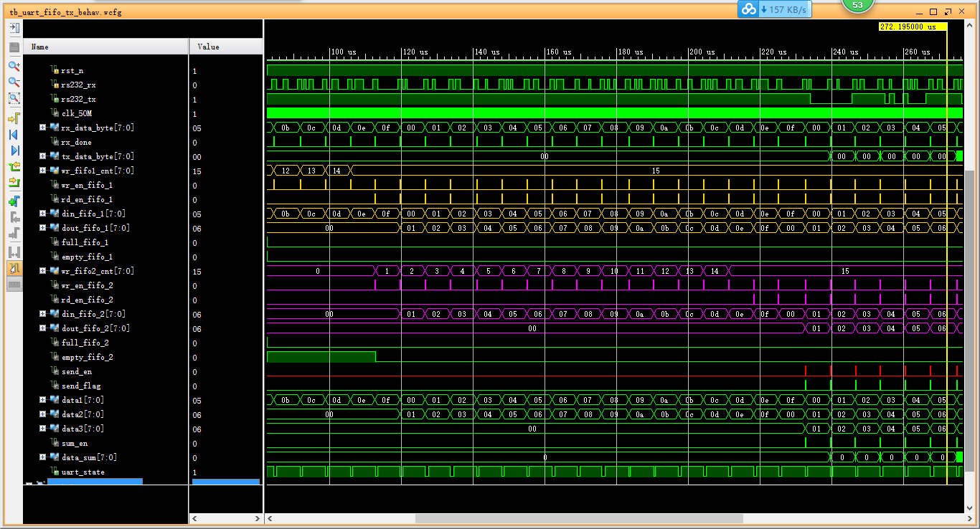Select the send_flag signal
This screenshot has height=529, width=980.
(x=80, y=386)
